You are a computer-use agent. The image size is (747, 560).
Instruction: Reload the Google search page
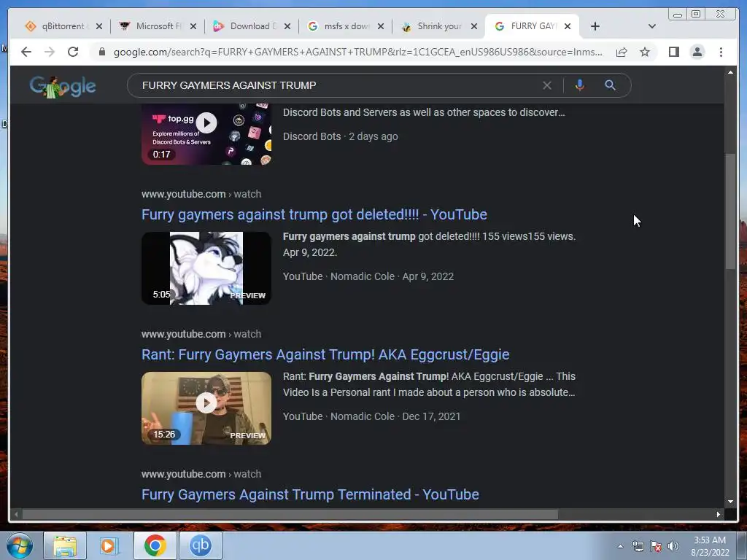coord(73,52)
